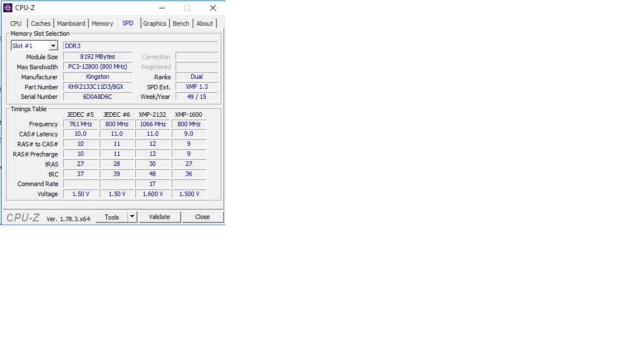Click the XMP-1600 column header
Screen dimensions: 644x362
(188, 115)
